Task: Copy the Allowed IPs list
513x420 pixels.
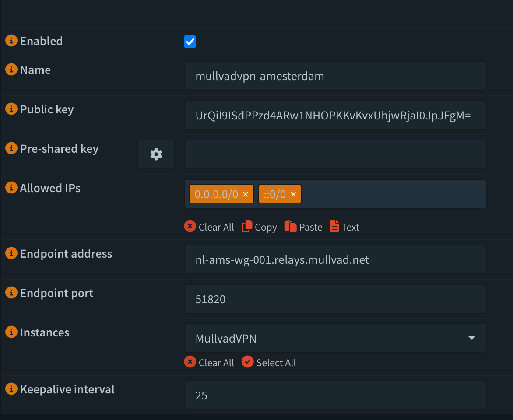Action: pyautogui.click(x=259, y=227)
